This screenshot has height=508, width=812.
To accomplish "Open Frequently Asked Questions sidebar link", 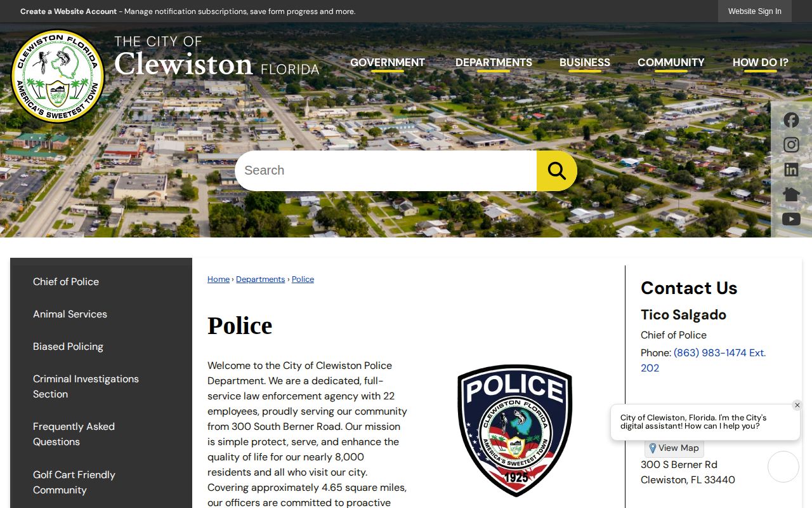I will [x=74, y=434].
